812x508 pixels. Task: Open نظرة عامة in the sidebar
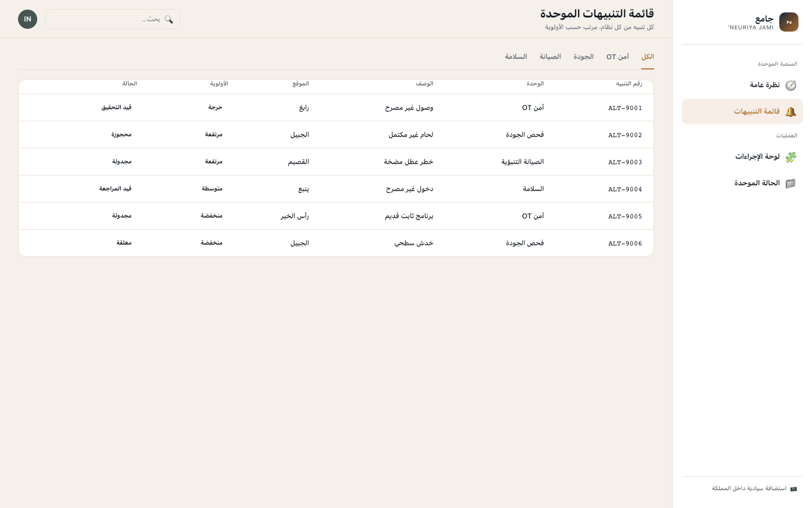742,85
